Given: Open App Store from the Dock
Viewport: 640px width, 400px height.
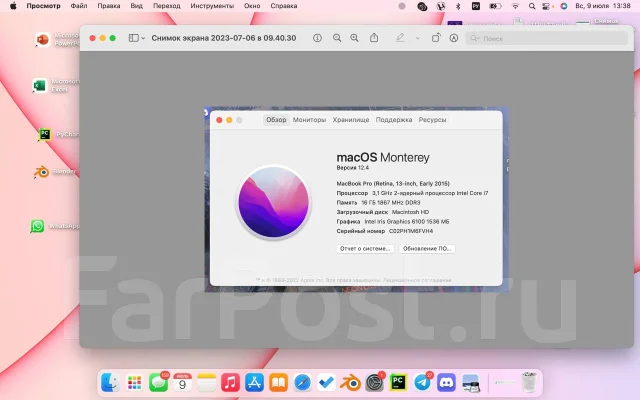Looking at the screenshot, I should (x=254, y=382).
